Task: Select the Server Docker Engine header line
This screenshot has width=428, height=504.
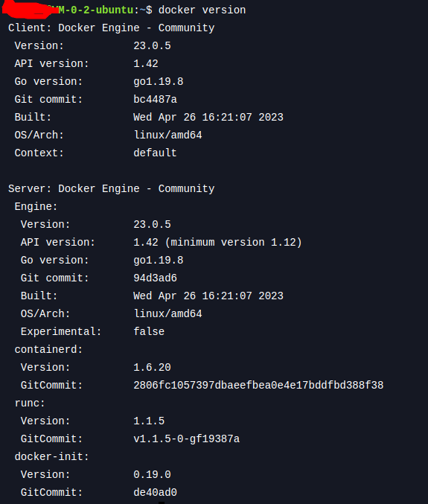Action: pos(111,188)
